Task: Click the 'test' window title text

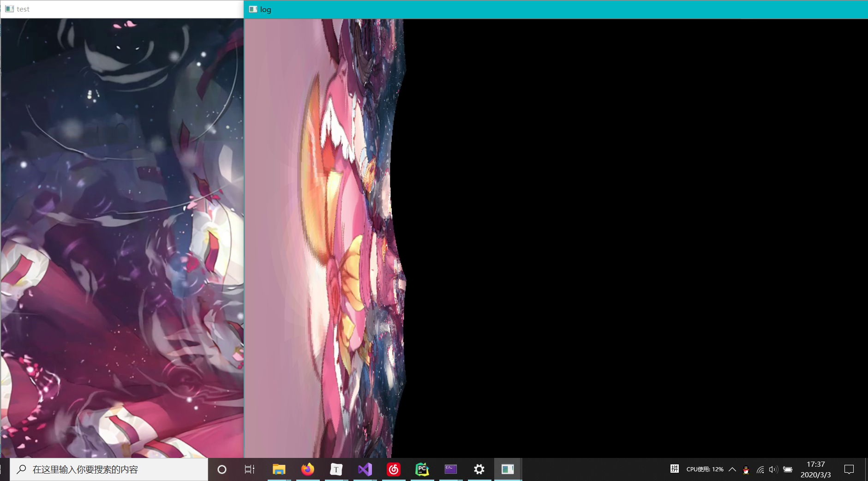Action: click(23, 9)
